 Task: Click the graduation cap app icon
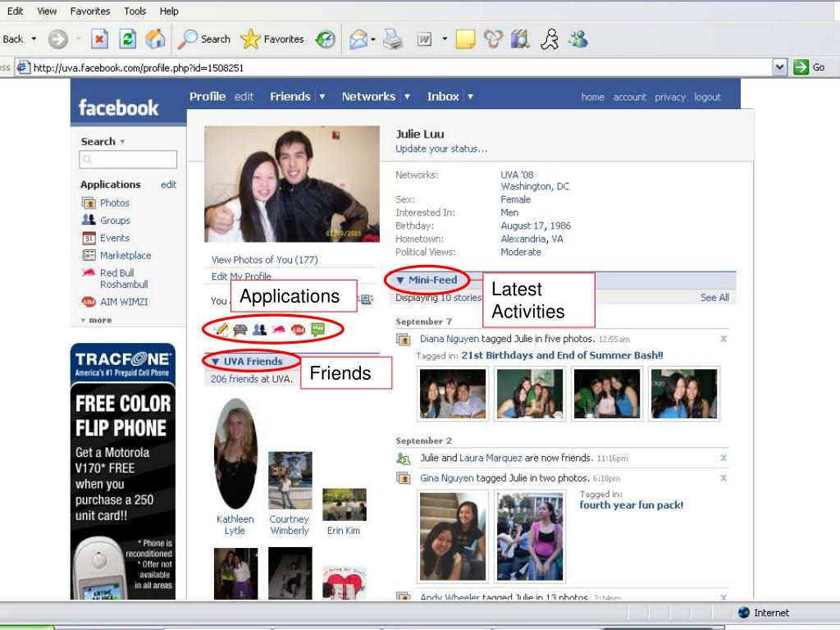pos(240,330)
